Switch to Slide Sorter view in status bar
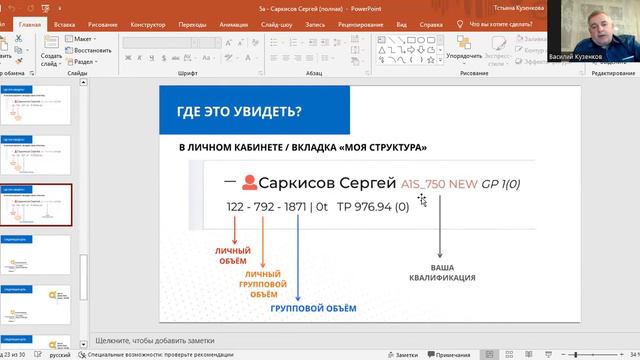 click(509, 355)
